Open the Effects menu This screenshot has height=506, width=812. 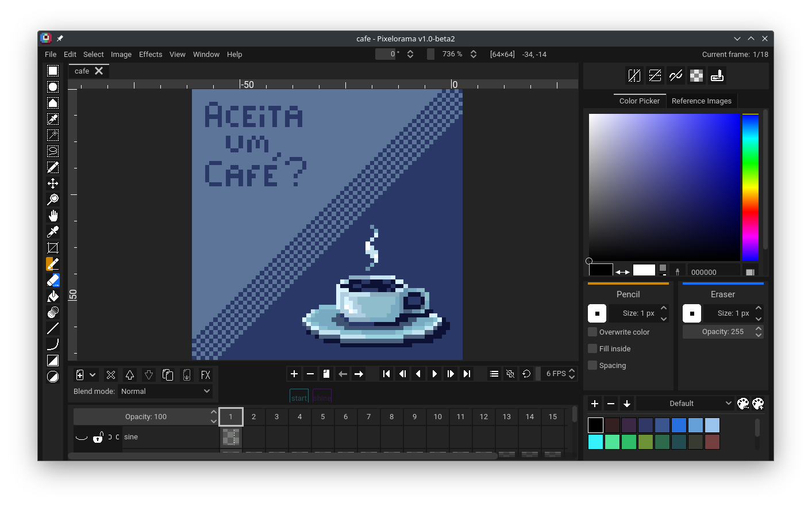coord(151,54)
